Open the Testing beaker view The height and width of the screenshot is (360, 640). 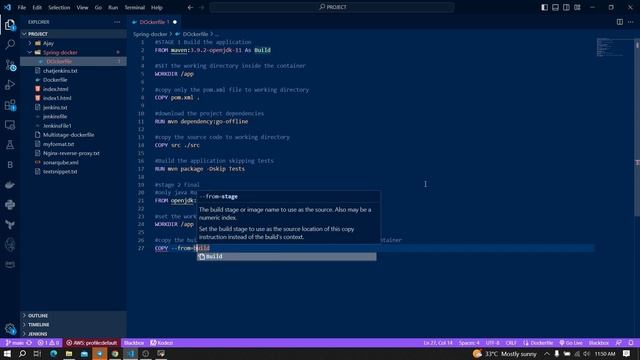(x=10, y=144)
